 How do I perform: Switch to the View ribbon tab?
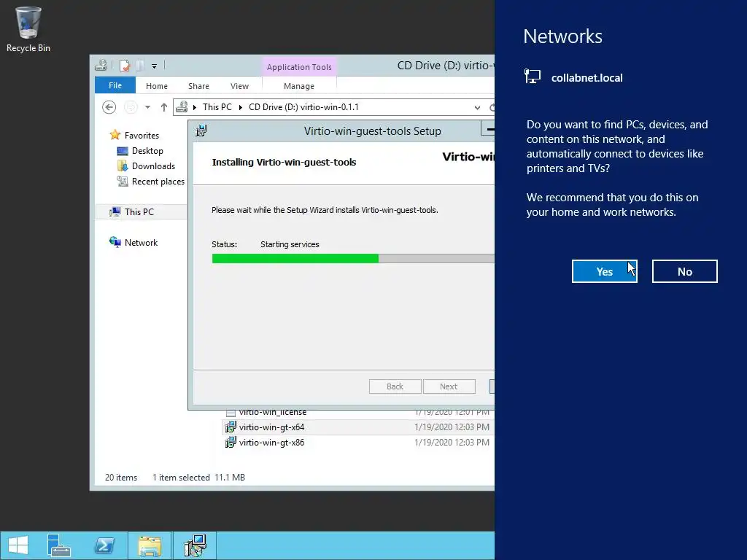click(239, 86)
